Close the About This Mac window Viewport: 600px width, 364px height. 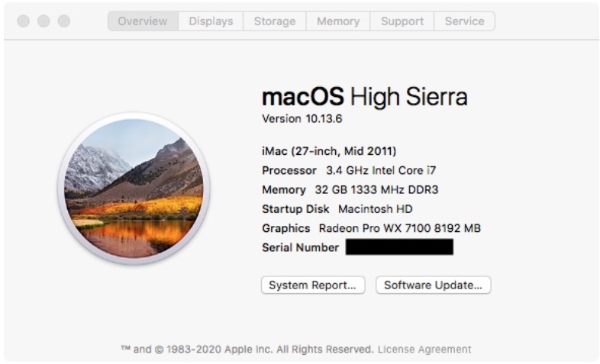pyautogui.click(x=24, y=21)
